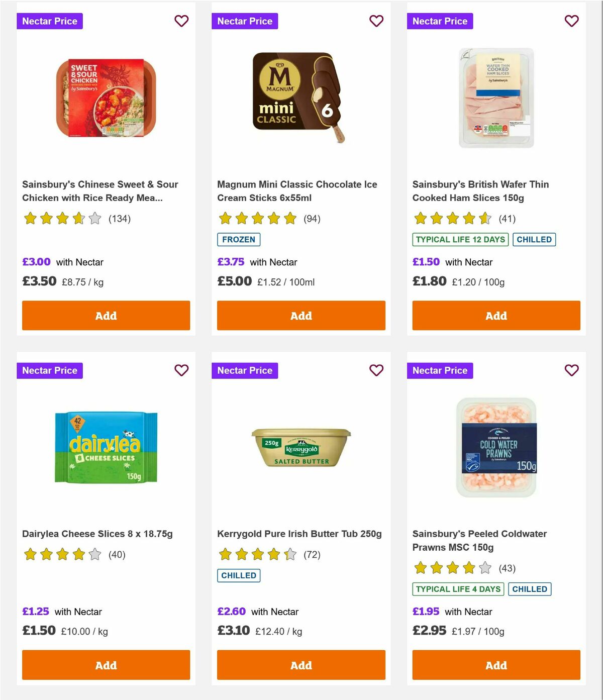603x700 pixels.
Task: Click the heart icon on Coldwater Prawns
Action: coord(571,370)
